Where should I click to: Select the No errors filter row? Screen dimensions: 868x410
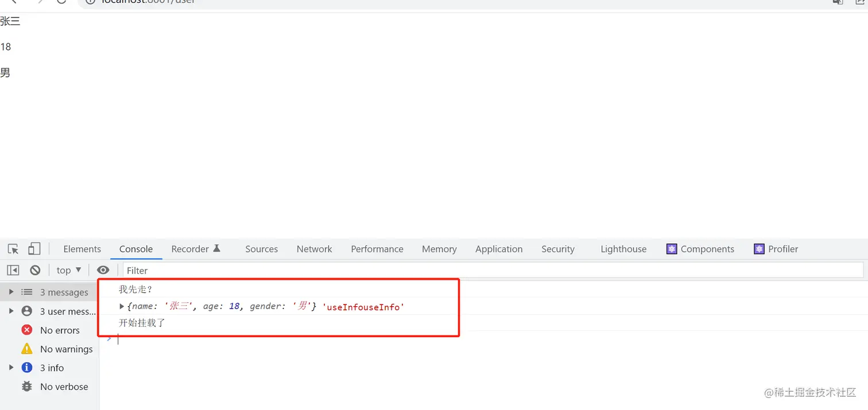49,330
